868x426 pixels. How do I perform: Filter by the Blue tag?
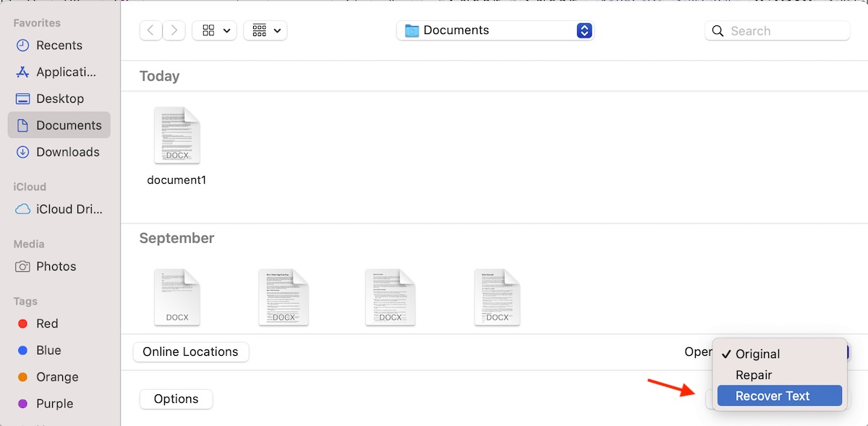pyautogui.click(x=59, y=350)
